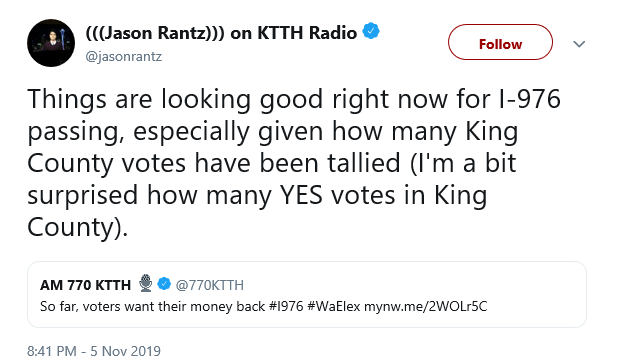Click the verified checkmark next to @770KTTH
The height and width of the screenshot is (364, 620).
164,284
